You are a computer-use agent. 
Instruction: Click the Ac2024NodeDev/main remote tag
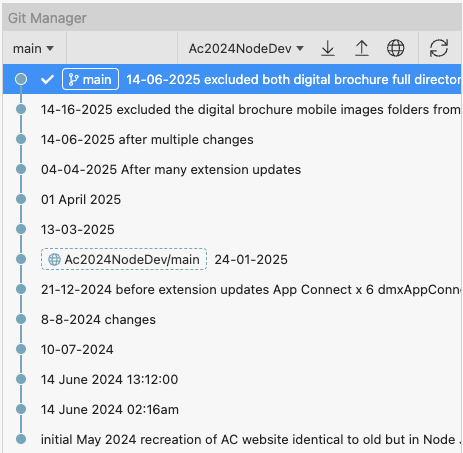124,259
